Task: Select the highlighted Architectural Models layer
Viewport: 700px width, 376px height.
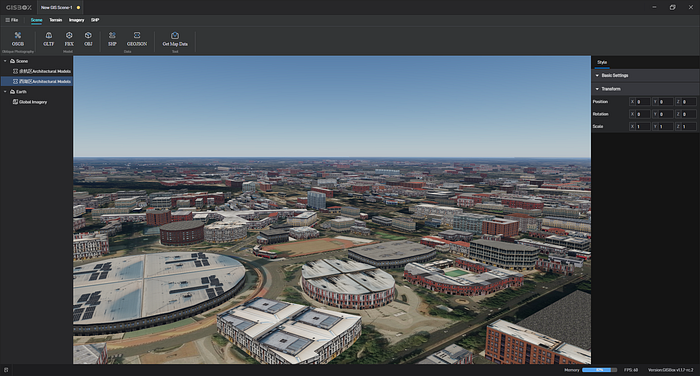Action: [x=37, y=82]
